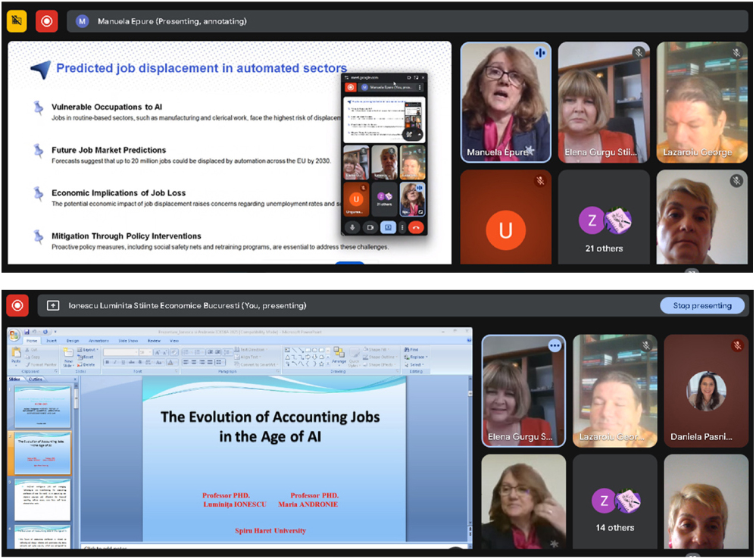Expand the Layout dropdown in Slides group
The width and height of the screenshot is (756, 559).
pos(87,350)
